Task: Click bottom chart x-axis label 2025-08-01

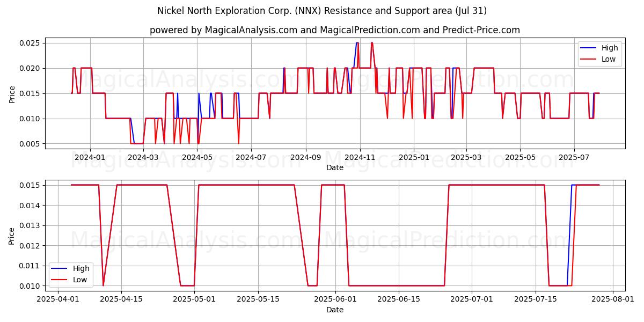Action: point(613,299)
